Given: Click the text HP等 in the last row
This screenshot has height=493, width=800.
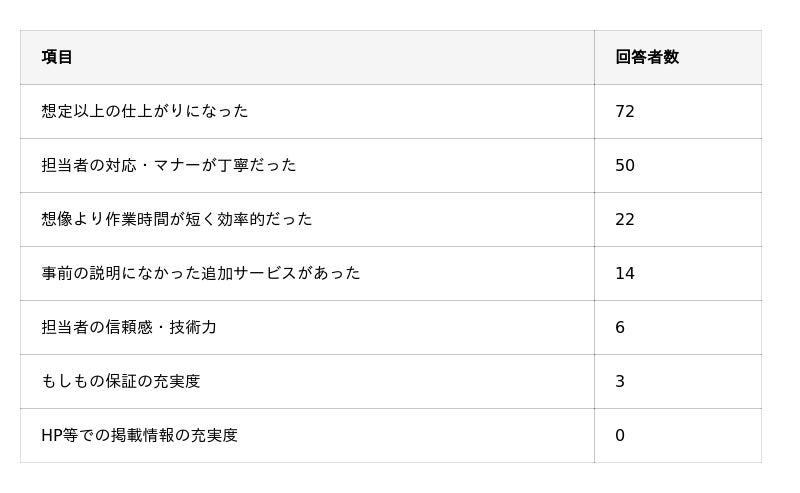Looking at the screenshot, I should click(58, 435).
